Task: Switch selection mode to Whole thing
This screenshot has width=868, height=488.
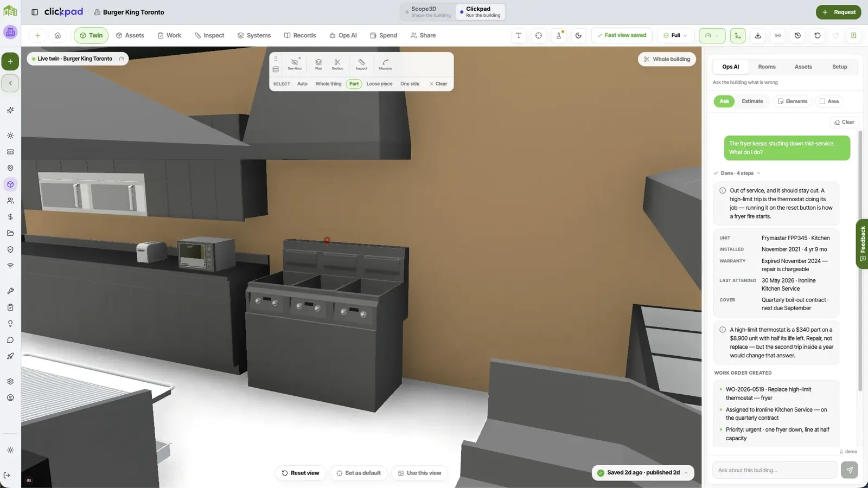Action: pyautogui.click(x=328, y=84)
